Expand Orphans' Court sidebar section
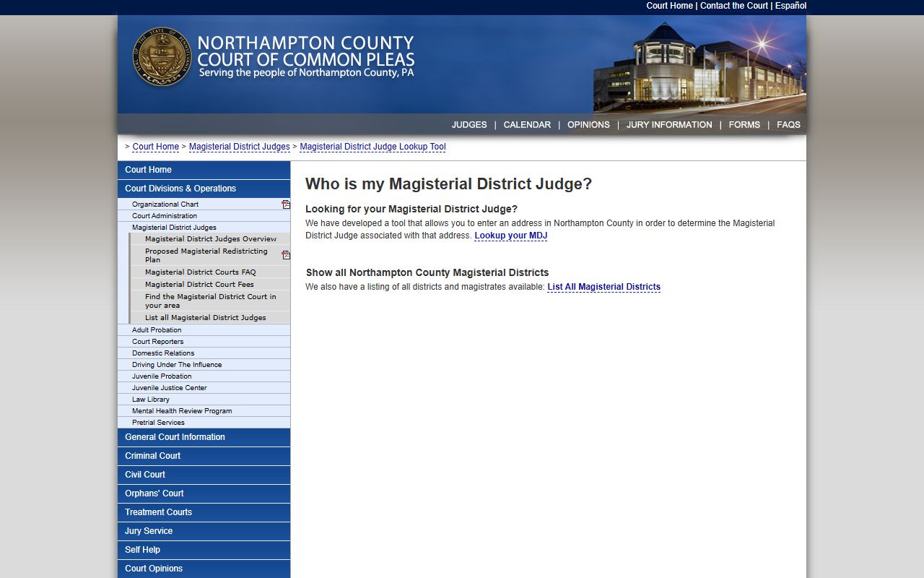 pyautogui.click(x=204, y=493)
